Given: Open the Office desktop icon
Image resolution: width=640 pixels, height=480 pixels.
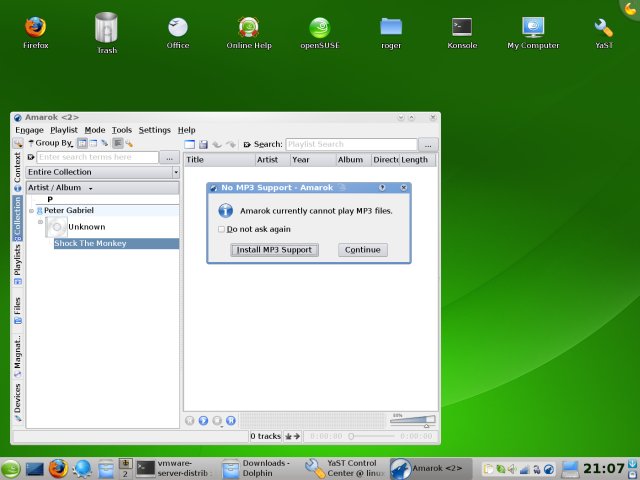Looking at the screenshot, I should click(178, 33).
